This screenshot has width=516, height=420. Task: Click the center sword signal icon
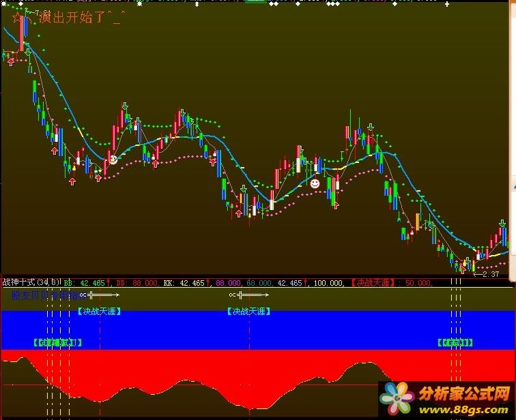pos(249,295)
